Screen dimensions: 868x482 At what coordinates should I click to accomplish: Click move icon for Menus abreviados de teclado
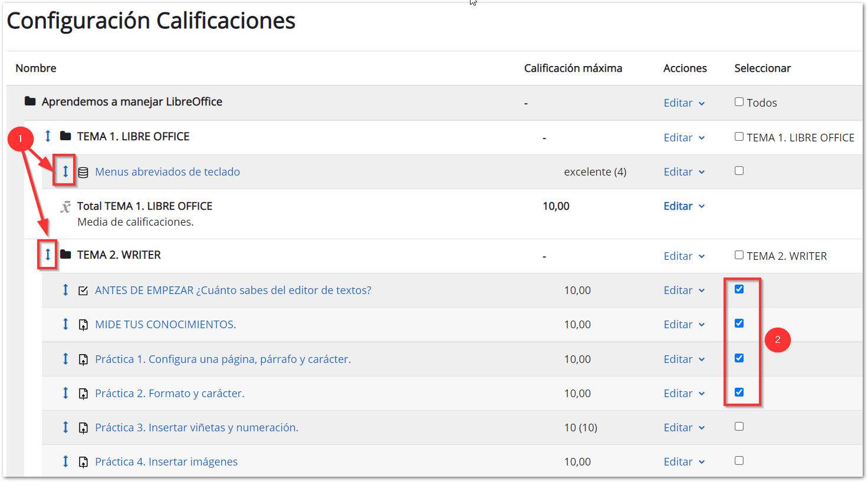click(65, 171)
